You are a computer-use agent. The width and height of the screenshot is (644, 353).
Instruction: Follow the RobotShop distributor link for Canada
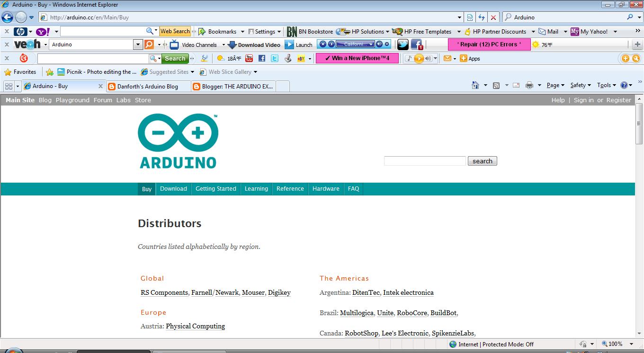click(361, 333)
